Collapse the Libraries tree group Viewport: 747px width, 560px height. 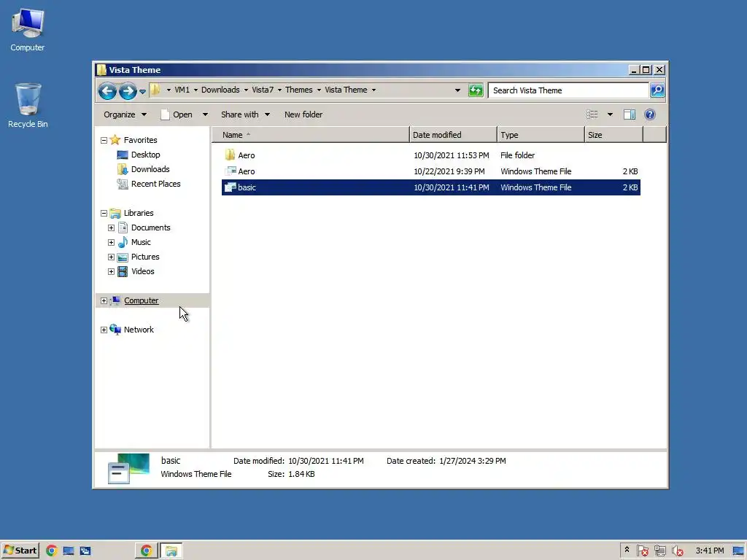(104, 214)
